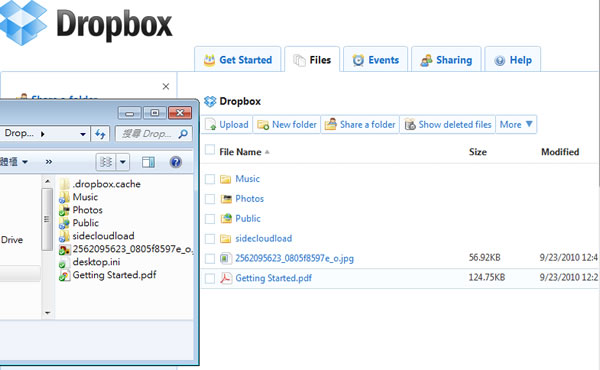Open the view options dropdown arrow in Explorer
600x370 pixels.
tap(123, 162)
